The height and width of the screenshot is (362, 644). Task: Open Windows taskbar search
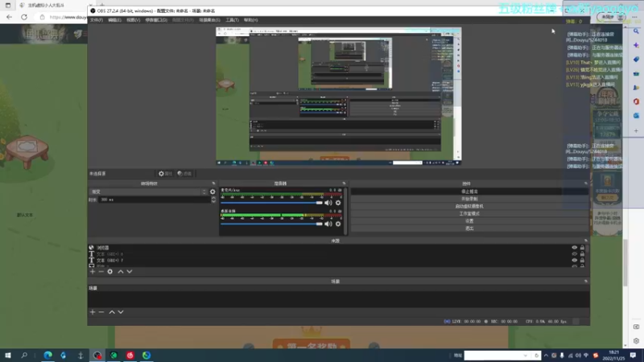[24, 356]
